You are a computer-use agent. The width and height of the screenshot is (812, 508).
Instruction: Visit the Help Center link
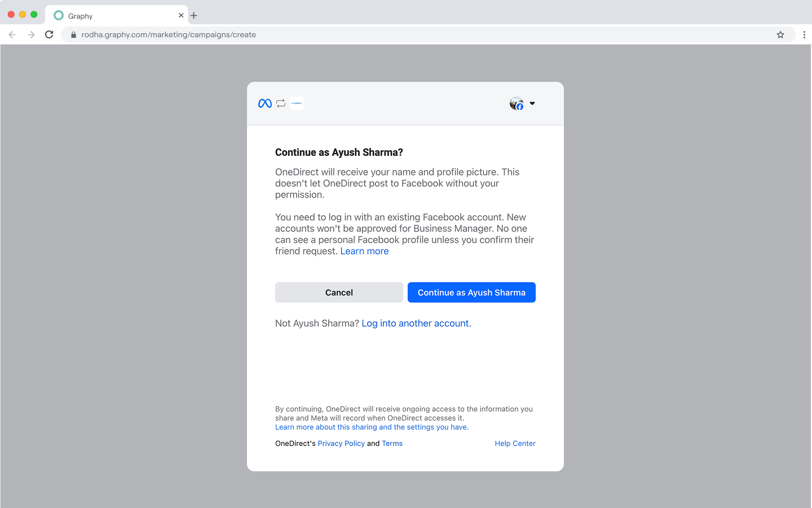click(x=515, y=444)
